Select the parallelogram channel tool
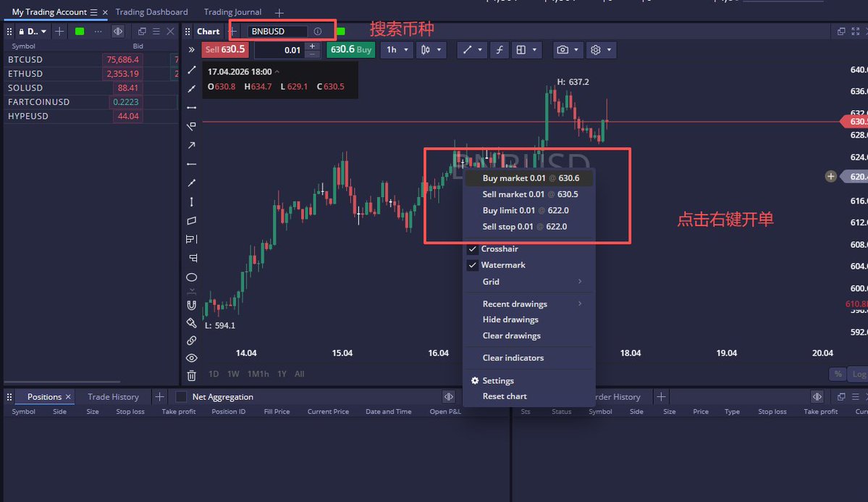868x502 pixels. 192,220
